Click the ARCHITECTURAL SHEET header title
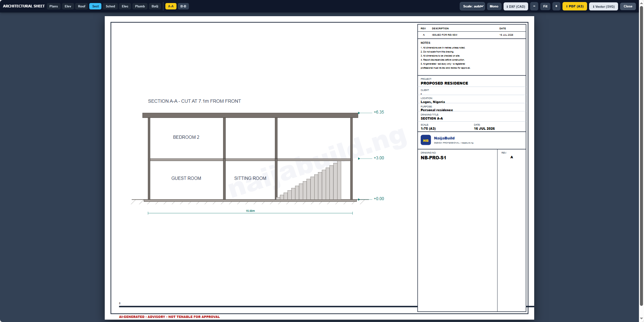644x322 pixels. (x=24, y=6)
